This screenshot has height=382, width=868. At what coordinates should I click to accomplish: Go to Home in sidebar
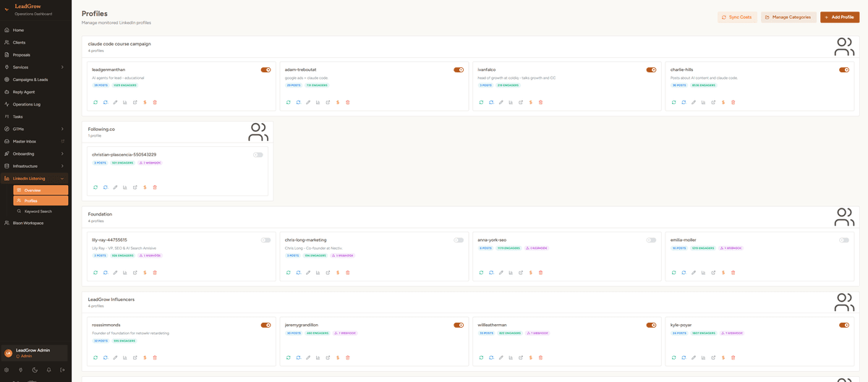point(35,30)
